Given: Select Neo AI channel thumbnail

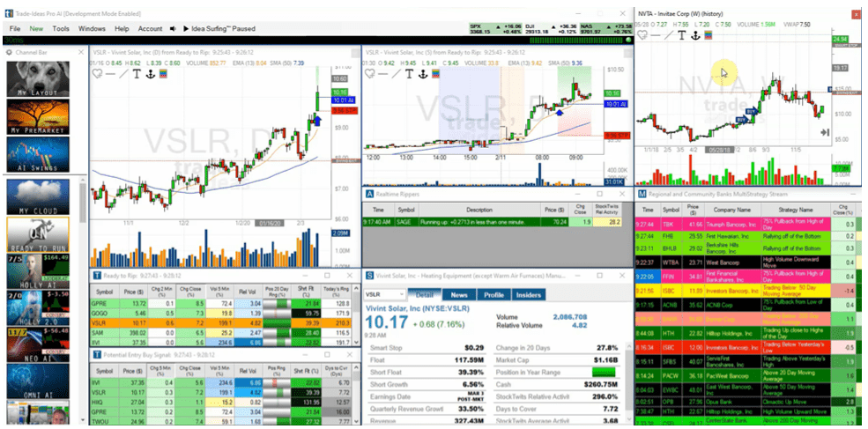Looking at the screenshot, I should [38, 344].
